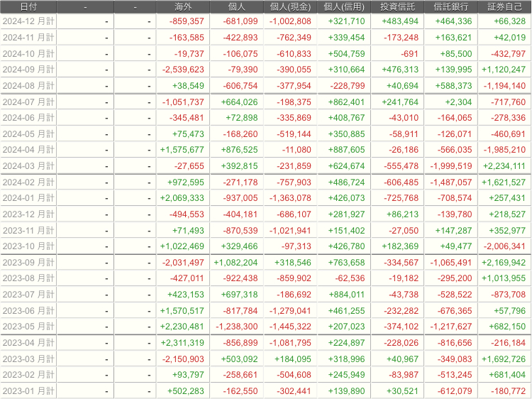
Task: Select the 2023-10 月計 row label
Action: [28, 246]
